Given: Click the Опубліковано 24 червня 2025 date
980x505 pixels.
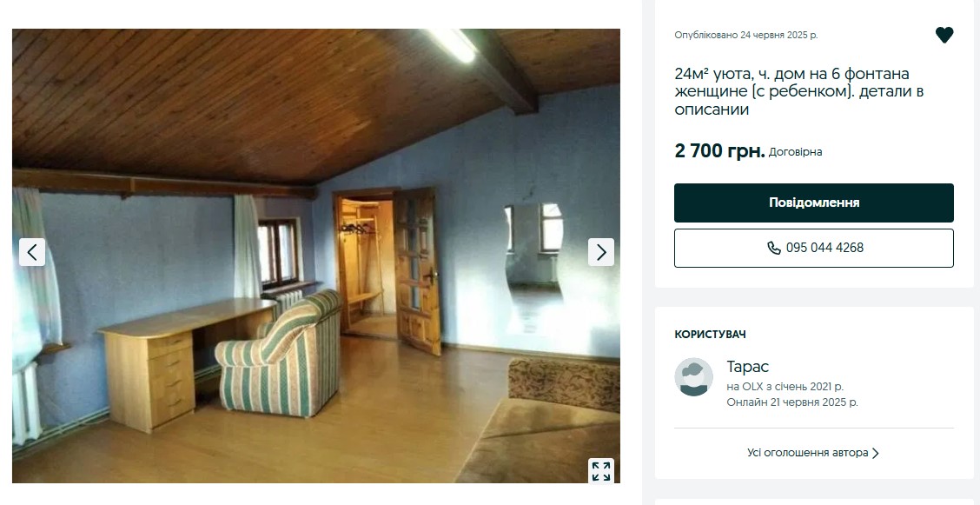Looking at the screenshot, I should click(x=745, y=35).
